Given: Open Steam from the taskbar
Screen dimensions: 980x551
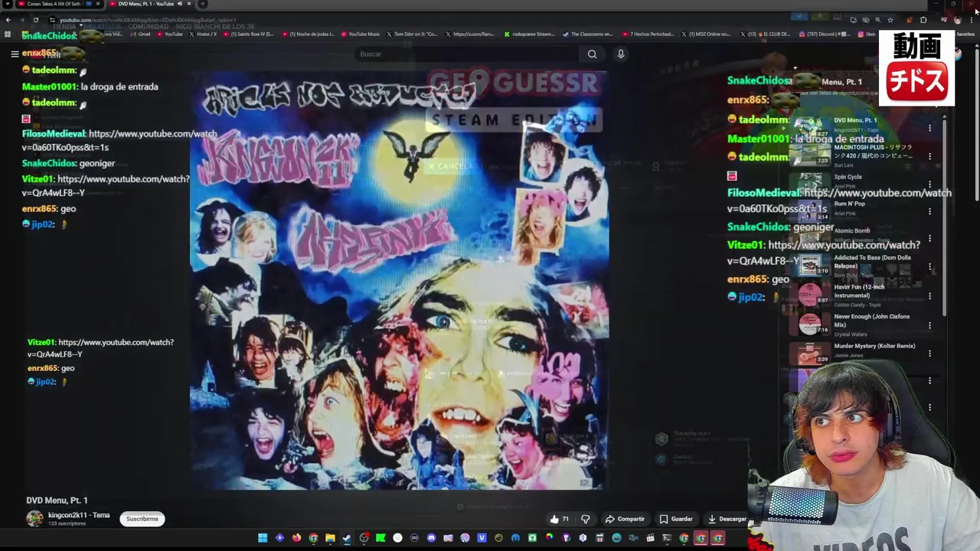Looking at the screenshot, I should click(x=346, y=538).
